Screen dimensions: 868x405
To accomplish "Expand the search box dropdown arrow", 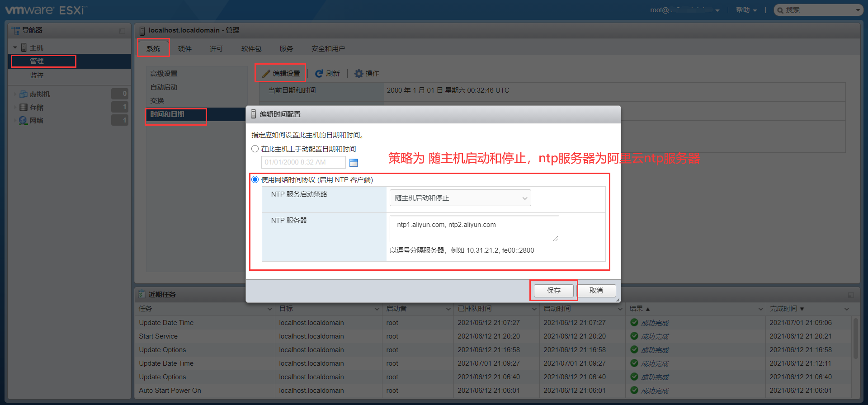I will pos(858,10).
